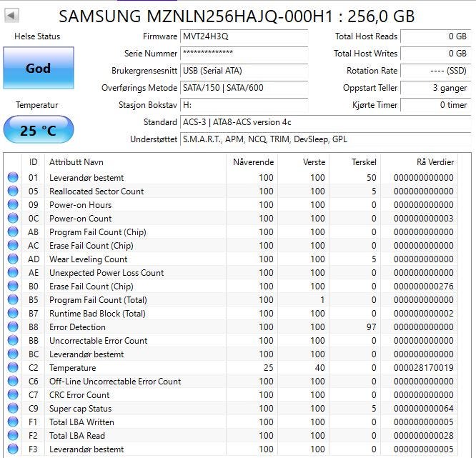Click the status orb for Reallocated Sector Count
476x458 pixels.
coord(13,191)
